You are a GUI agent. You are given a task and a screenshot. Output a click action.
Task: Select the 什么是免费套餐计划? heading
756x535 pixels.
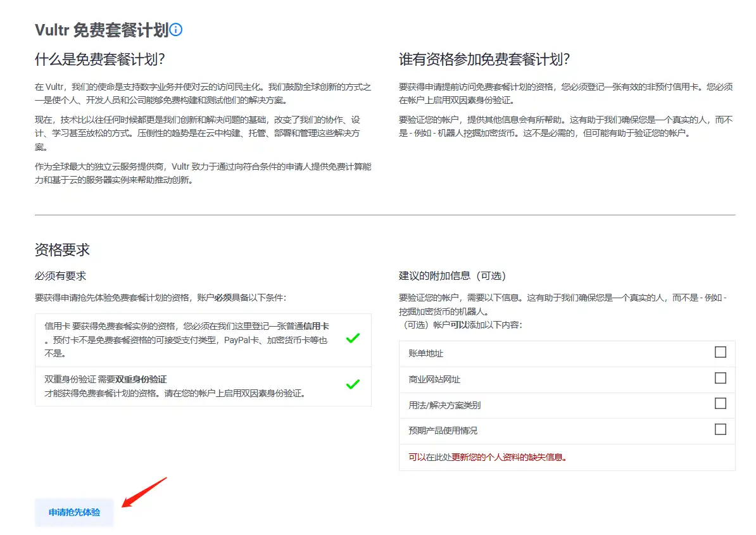100,60
